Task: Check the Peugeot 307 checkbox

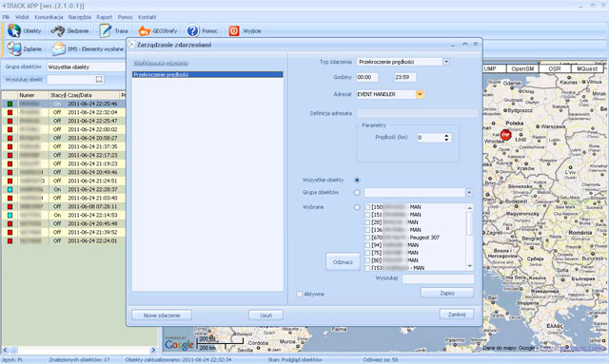Action: pos(367,238)
